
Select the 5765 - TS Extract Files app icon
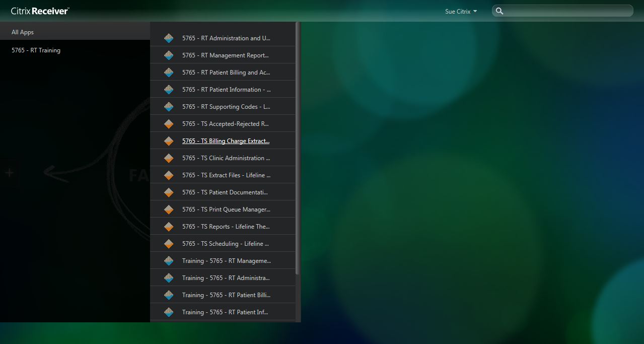coord(169,175)
